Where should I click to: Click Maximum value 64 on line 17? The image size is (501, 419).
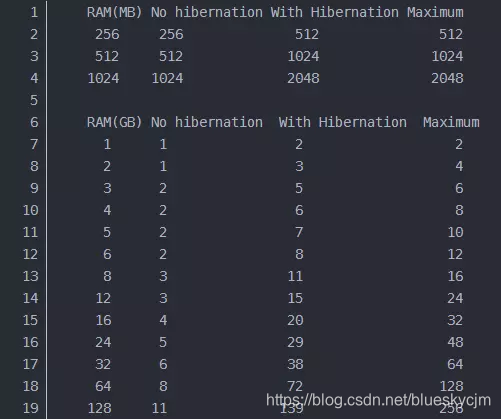tap(455, 364)
